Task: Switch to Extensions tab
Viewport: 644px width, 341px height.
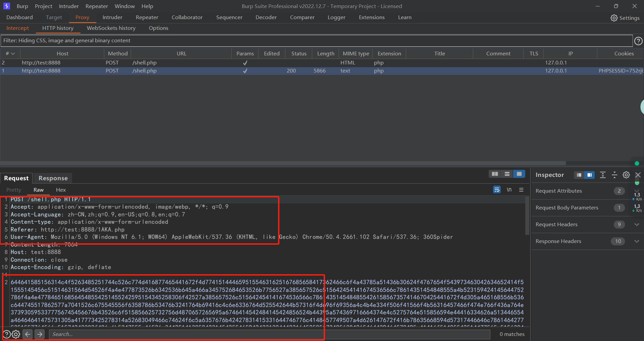Action: pos(372,17)
